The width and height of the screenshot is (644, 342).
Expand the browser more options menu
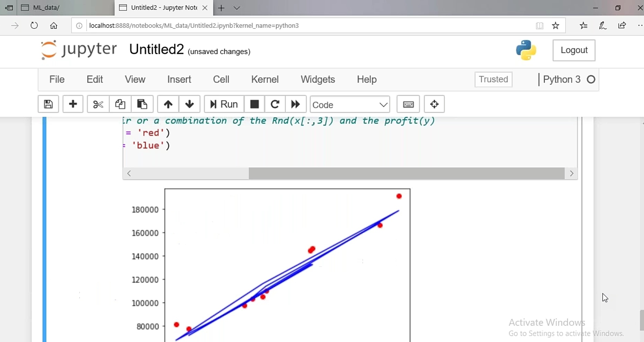640,25
